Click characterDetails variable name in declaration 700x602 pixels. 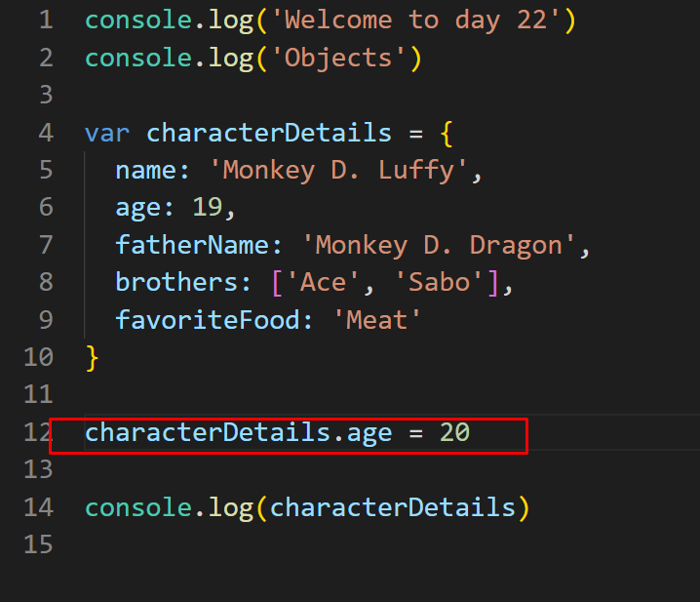point(269,134)
